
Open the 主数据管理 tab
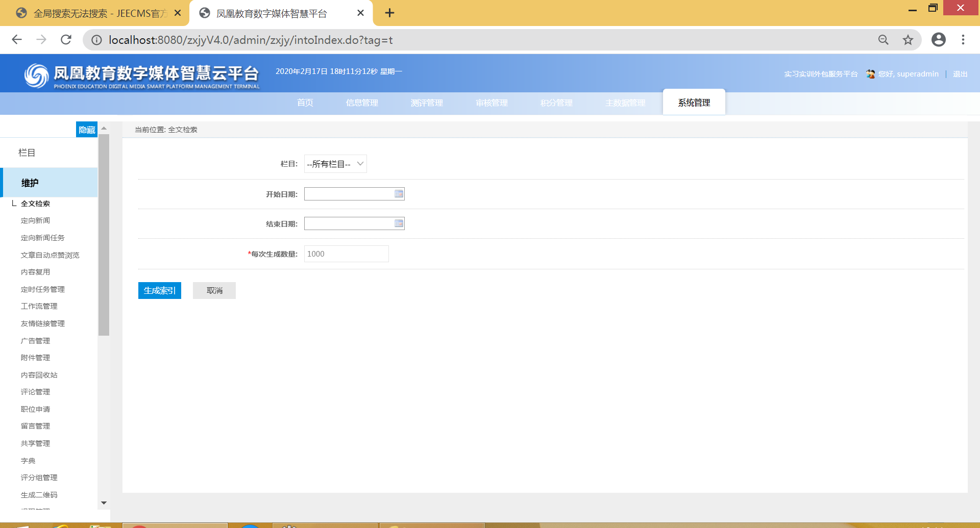click(x=625, y=103)
